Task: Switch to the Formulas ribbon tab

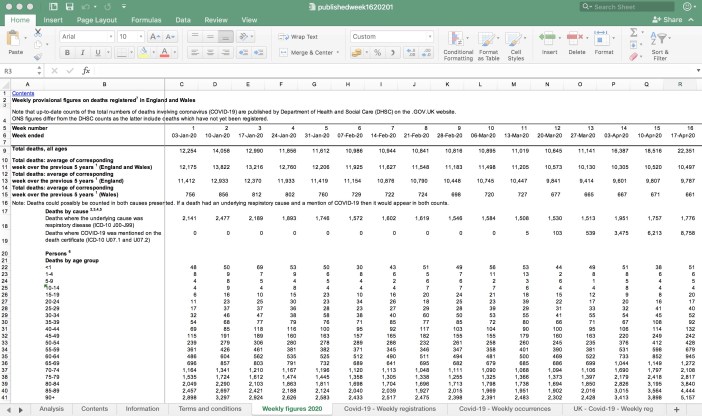Action: [x=146, y=20]
